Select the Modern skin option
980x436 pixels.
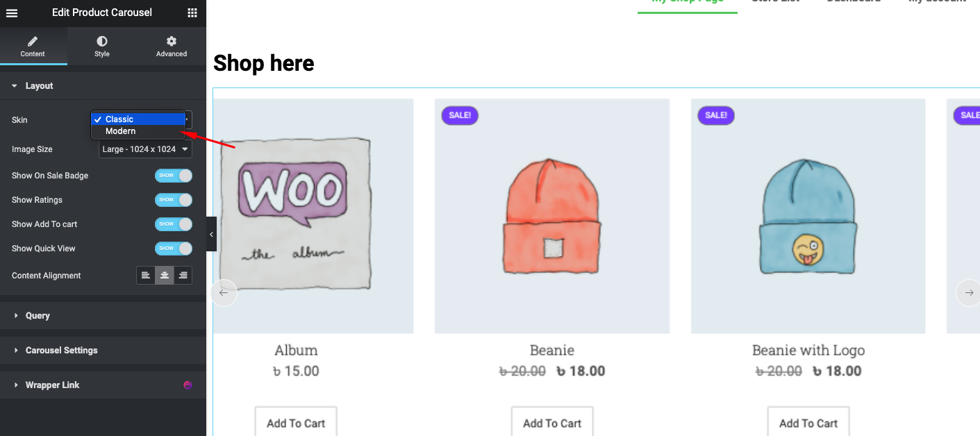point(121,131)
